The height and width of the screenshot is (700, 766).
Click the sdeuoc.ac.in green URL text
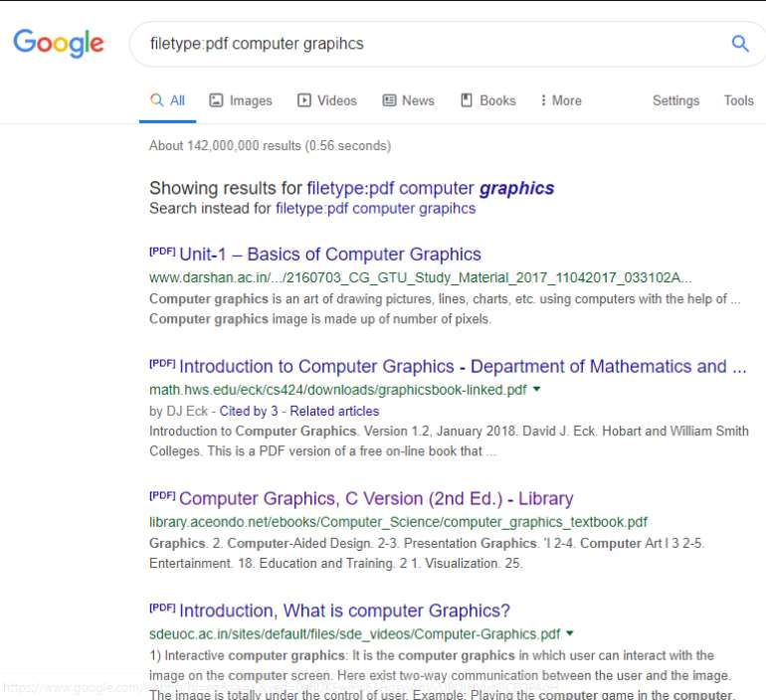click(x=355, y=634)
